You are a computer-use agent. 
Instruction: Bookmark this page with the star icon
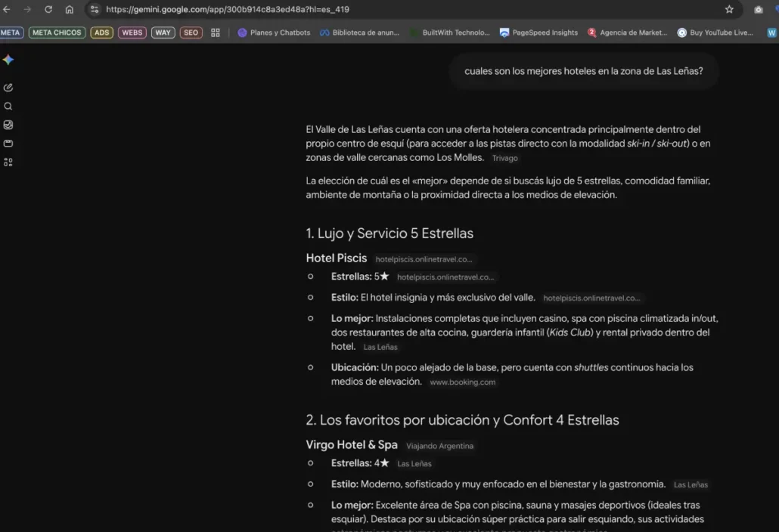coord(729,9)
